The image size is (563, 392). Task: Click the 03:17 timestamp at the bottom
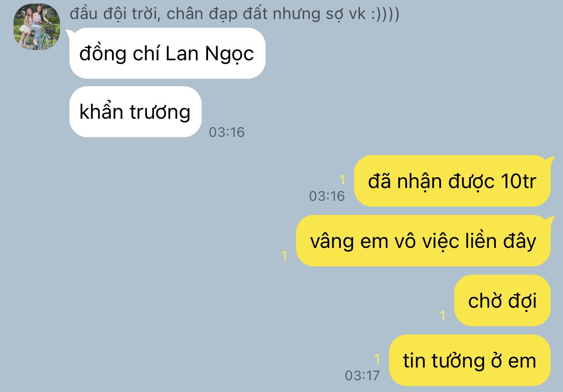(362, 376)
